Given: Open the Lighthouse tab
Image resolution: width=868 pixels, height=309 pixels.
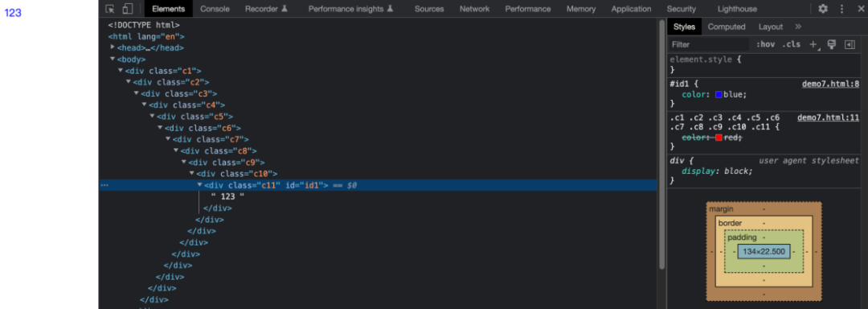Looking at the screenshot, I should coord(737,9).
